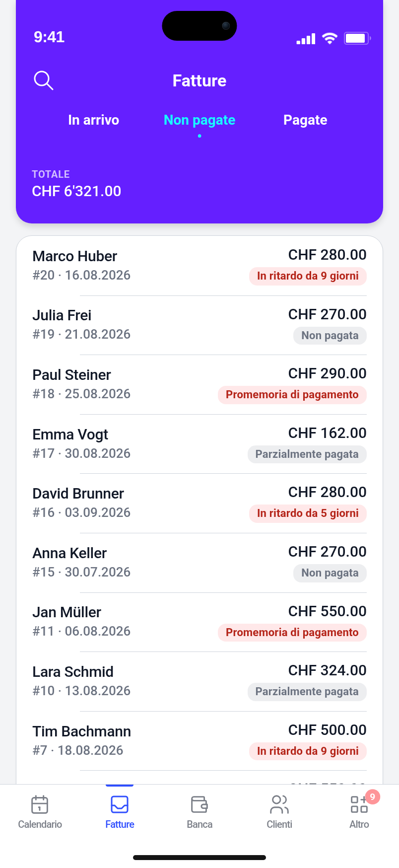This screenshot has width=399, height=868.
Task: Tap the battery indicator in status bar
Action: tap(357, 38)
